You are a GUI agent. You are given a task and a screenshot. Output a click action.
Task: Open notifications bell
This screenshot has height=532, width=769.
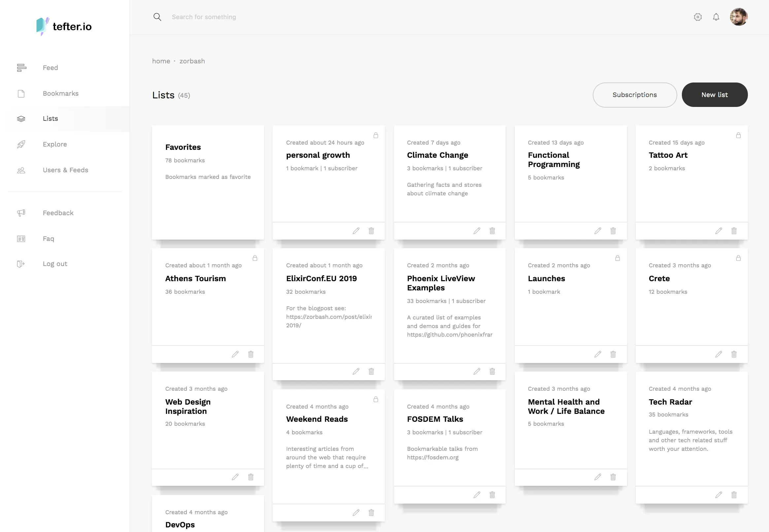click(716, 17)
